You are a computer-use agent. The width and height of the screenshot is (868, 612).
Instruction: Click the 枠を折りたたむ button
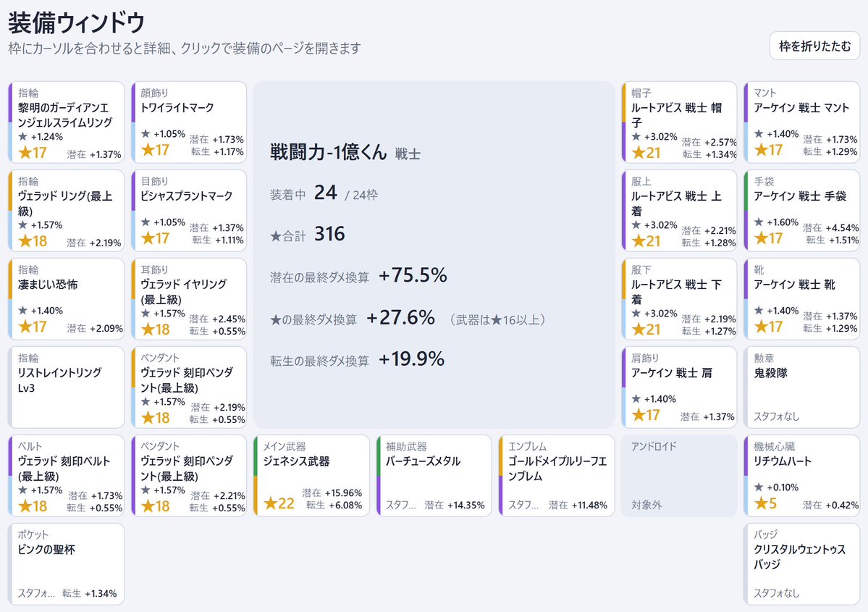(x=814, y=46)
